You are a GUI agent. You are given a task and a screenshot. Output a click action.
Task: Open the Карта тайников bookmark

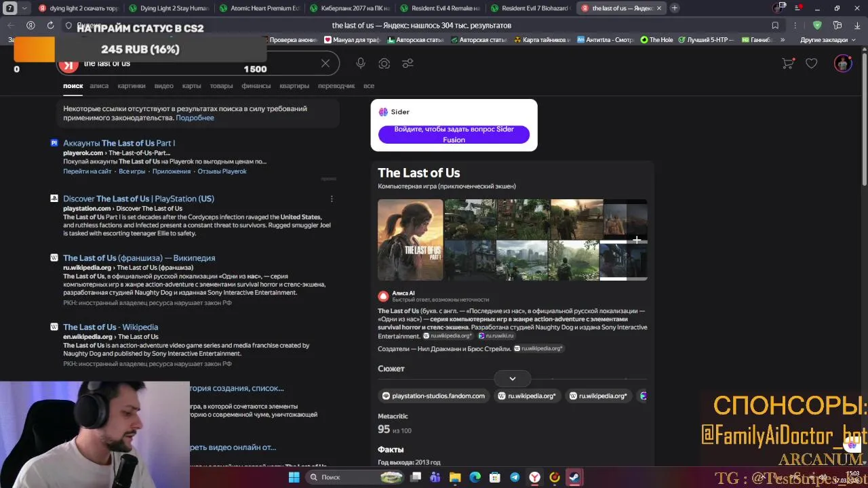coord(542,40)
